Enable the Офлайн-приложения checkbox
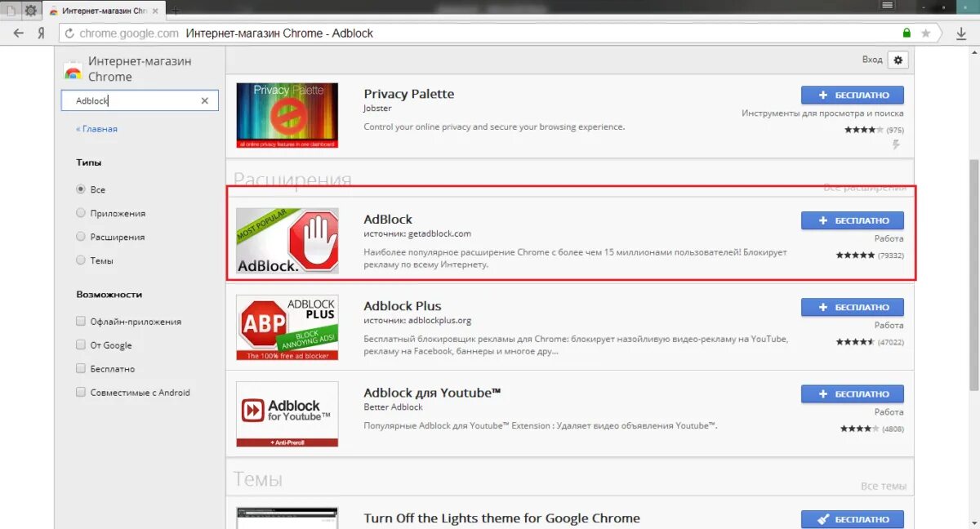The image size is (980, 529). tap(81, 322)
